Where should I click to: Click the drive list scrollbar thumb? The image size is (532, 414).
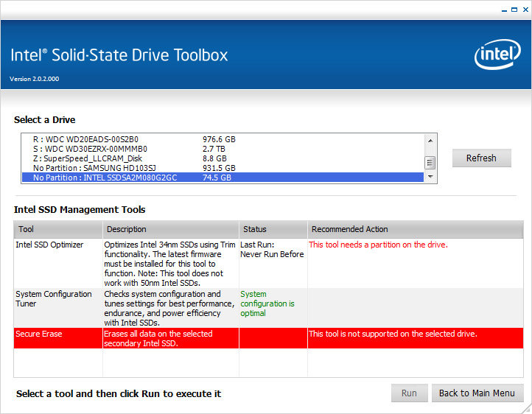[x=430, y=162]
